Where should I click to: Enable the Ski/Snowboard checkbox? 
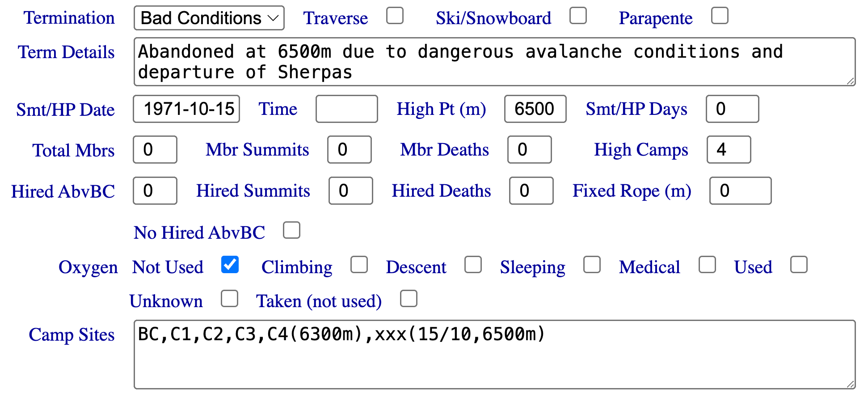pyautogui.click(x=578, y=16)
